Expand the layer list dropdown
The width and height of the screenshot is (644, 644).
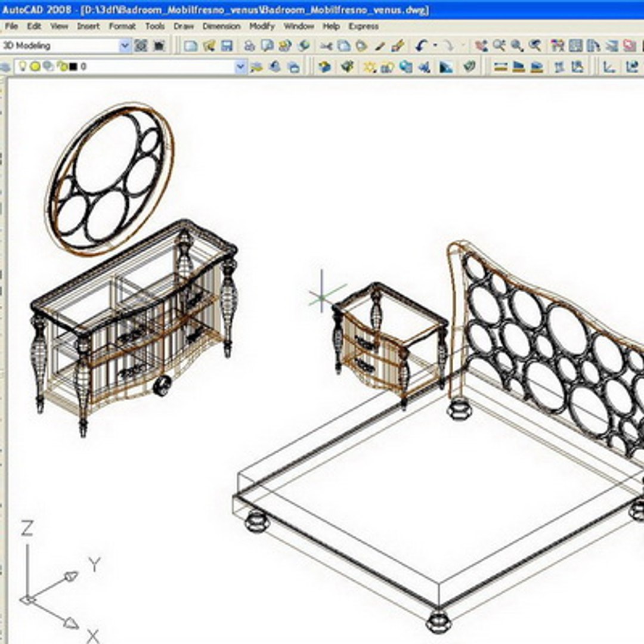tap(241, 67)
